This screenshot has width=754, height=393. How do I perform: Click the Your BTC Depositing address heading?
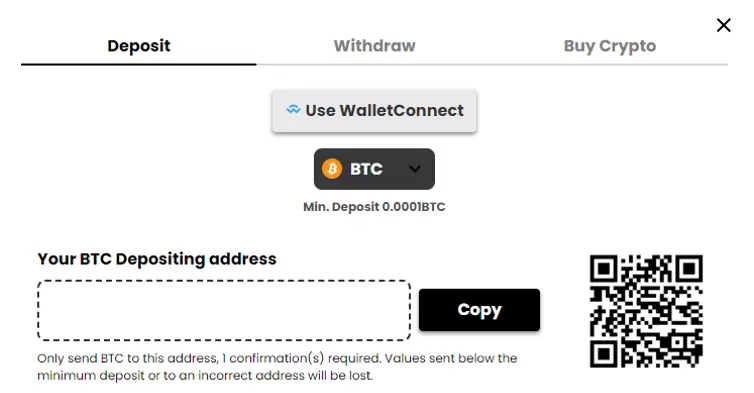(x=157, y=259)
